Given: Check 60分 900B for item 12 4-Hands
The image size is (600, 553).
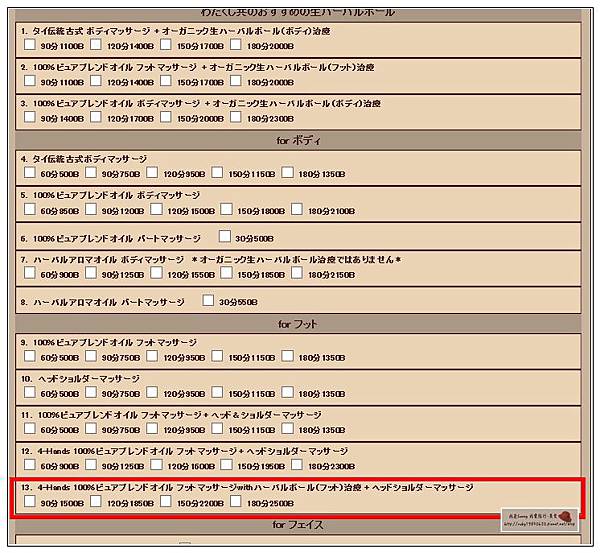Looking at the screenshot, I should 29,465.
